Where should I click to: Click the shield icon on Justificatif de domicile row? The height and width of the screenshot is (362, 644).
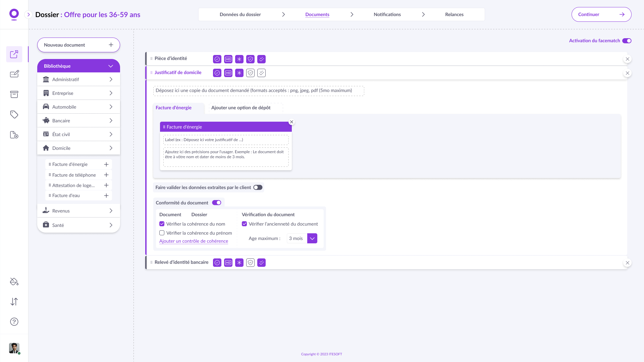coord(250,73)
